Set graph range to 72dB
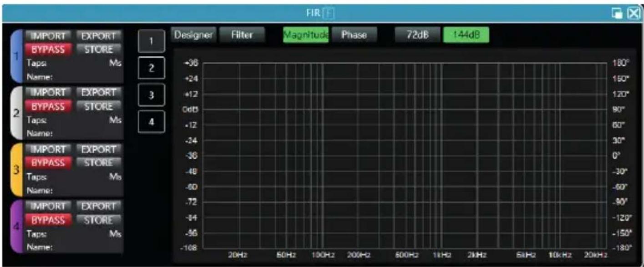This screenshot has height=267, width=644. (417, 35)
